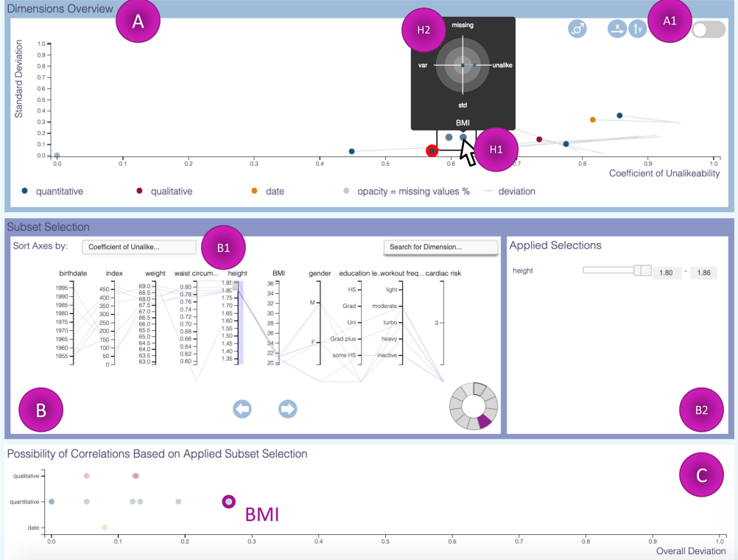This screenshot has height=560, width=738.
Task: Click the 1.86 maximum height value field
Action: pyautogui.click(x=703, y=272)
